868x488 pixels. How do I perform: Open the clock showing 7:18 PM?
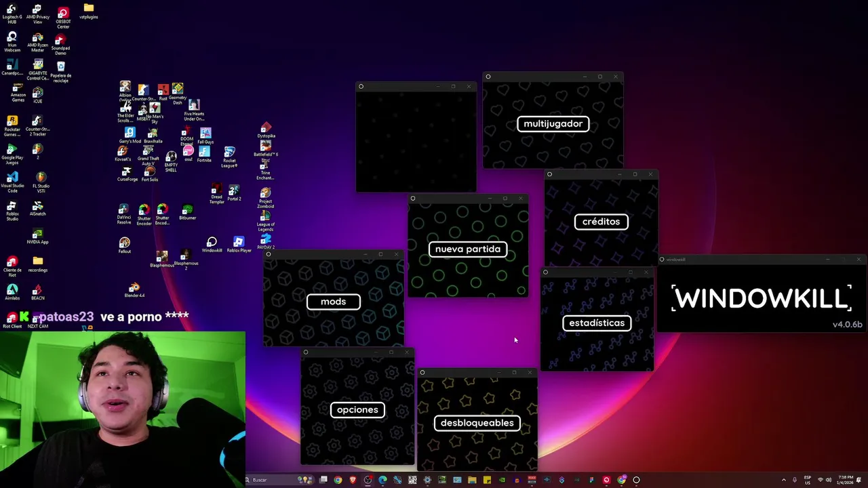click(x=846, y=480)
